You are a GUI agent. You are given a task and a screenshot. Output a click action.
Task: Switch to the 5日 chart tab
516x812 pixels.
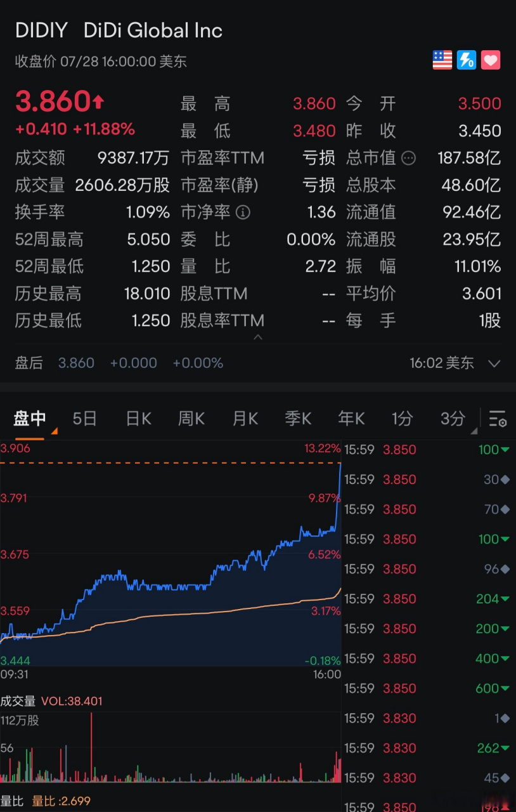coord(84,419)
